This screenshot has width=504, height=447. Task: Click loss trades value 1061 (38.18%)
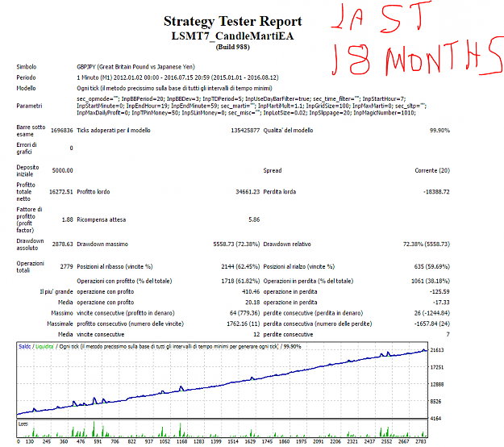431,281
